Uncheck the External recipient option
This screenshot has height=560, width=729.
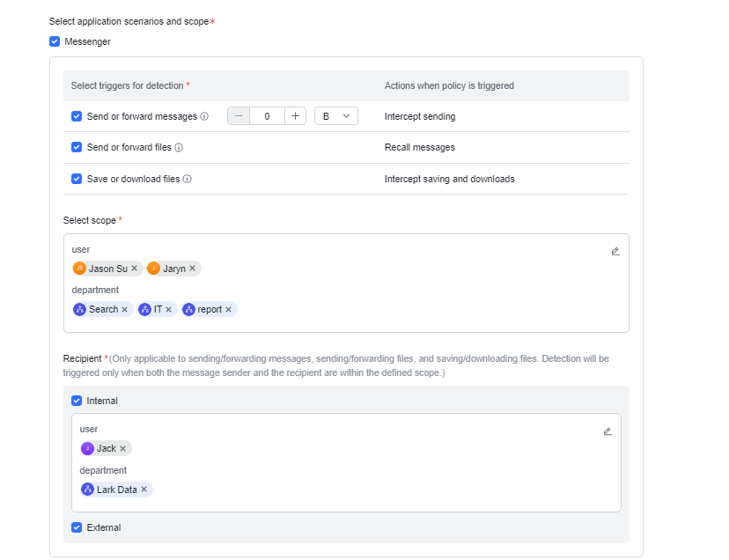click(x=76, y=527)
